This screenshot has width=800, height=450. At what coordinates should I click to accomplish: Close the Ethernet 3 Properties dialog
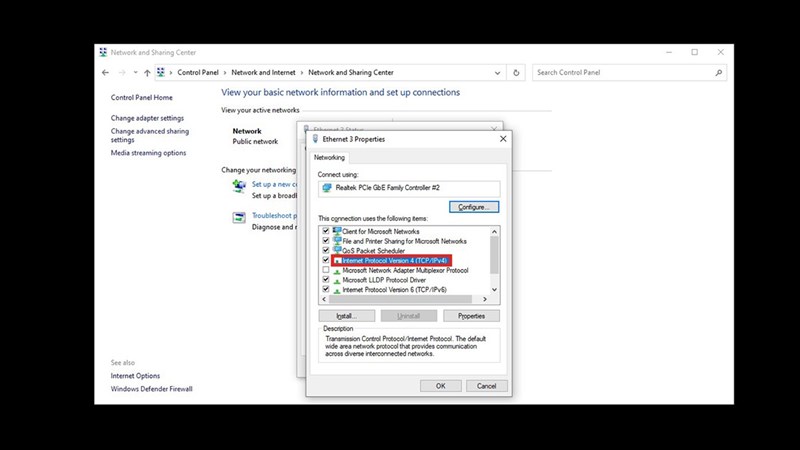[503, 139]
